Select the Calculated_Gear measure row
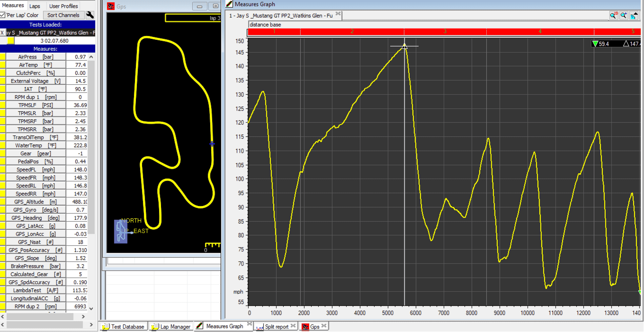Viewport: 644px width, 332px height. coord(43,274)
